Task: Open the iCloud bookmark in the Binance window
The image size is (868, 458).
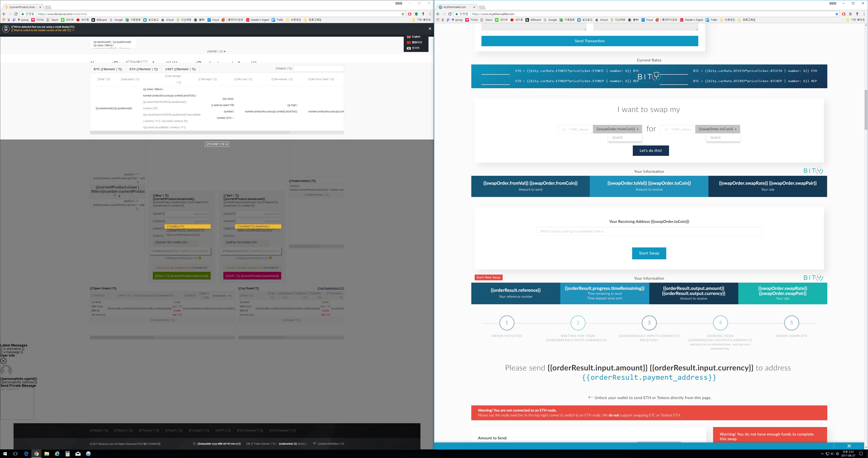Action: click(x=167, y=20)
